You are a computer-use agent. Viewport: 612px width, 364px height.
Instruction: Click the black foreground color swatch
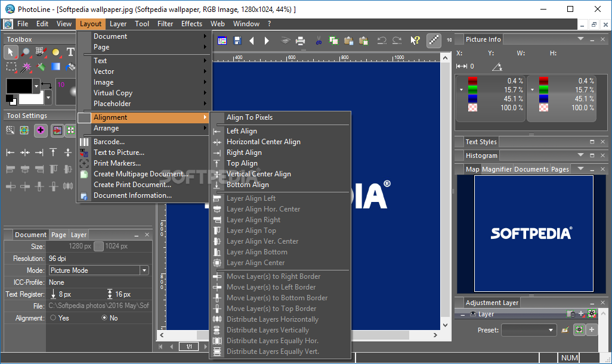tap(19, 86)
